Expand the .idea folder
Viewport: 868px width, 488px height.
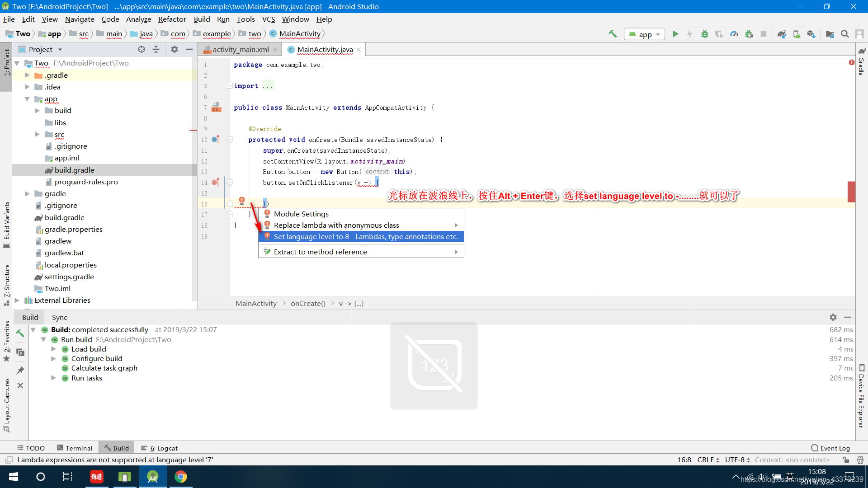point(27,87)
